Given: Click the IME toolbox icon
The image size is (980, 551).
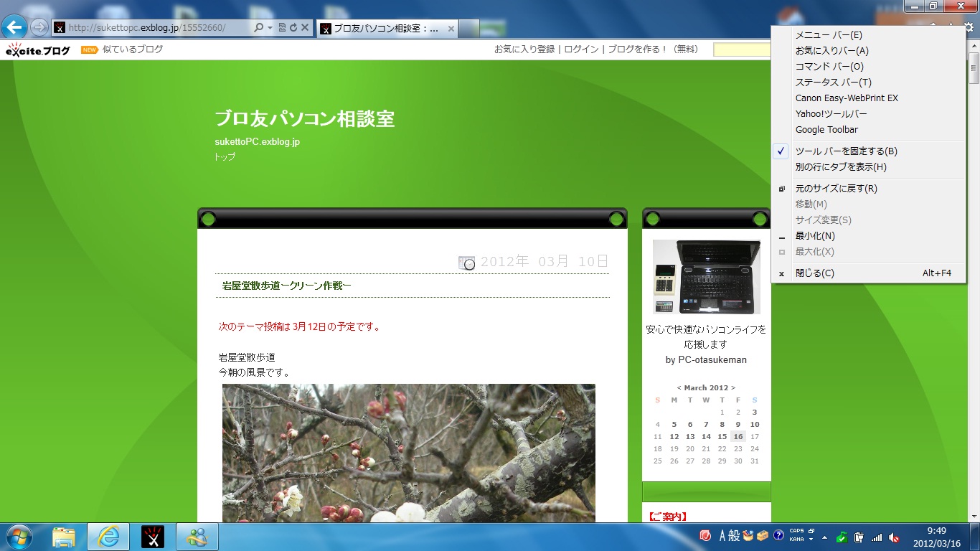Looking at the screenshot, I should click(763, 535).
